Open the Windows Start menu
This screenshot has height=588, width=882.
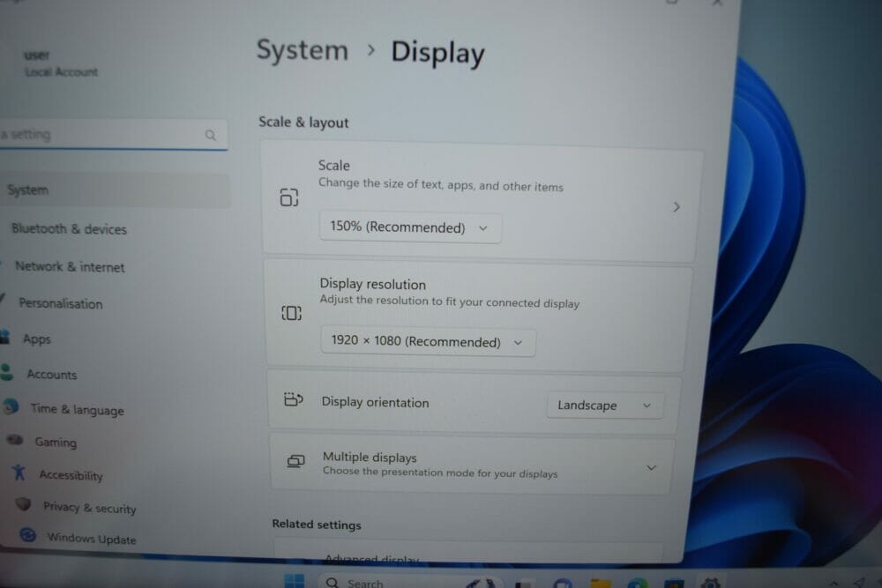(x=295, y=581)
